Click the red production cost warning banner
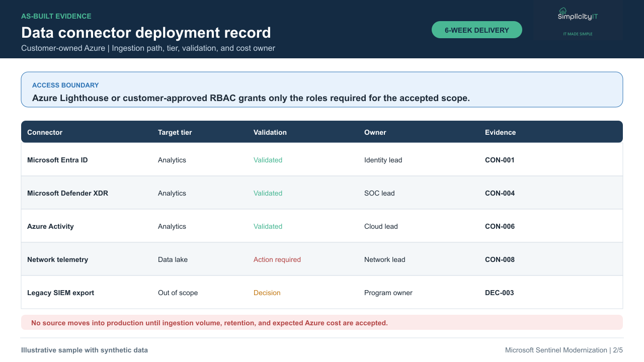 pyautogui.click(x=322, y=322)
